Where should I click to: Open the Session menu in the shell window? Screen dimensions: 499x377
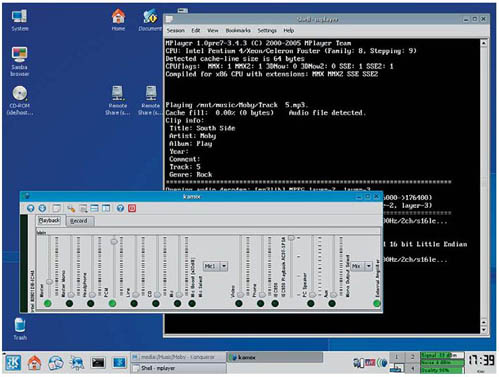[x=175, y=30]
